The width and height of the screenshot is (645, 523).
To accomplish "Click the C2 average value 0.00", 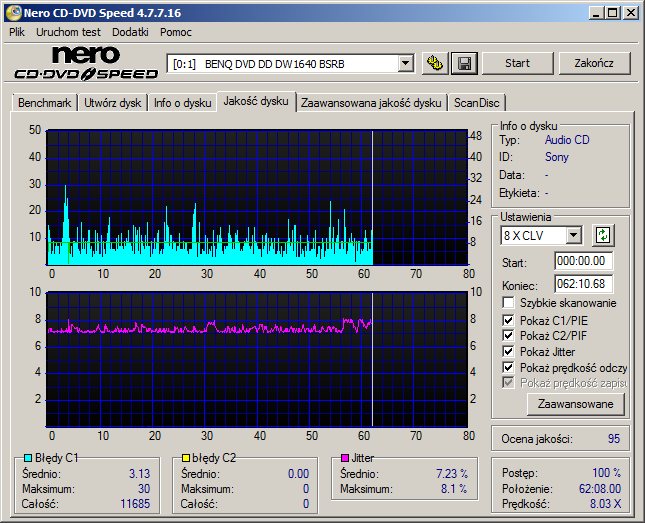I will pyautogui.click(x=298, y=474).
